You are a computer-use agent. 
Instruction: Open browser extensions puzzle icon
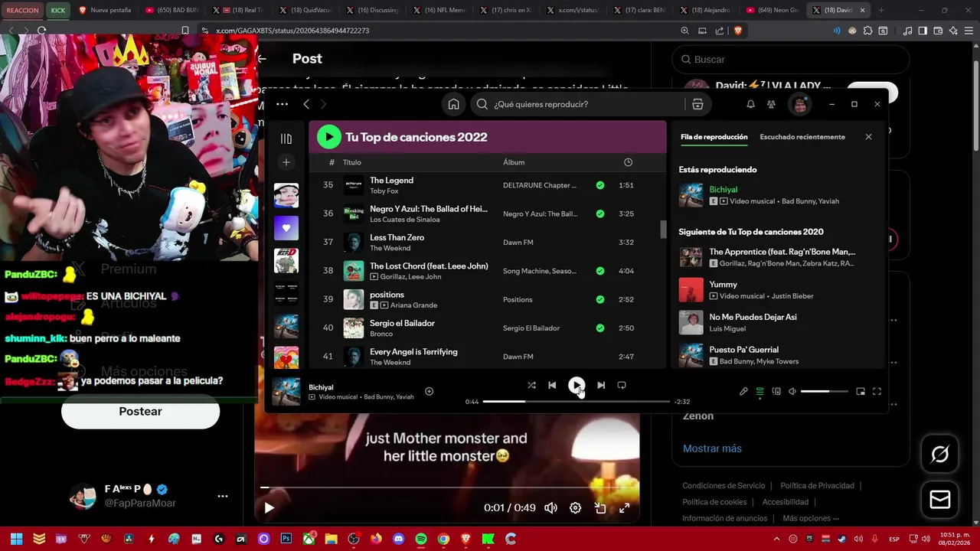click(x=867, y=31)
